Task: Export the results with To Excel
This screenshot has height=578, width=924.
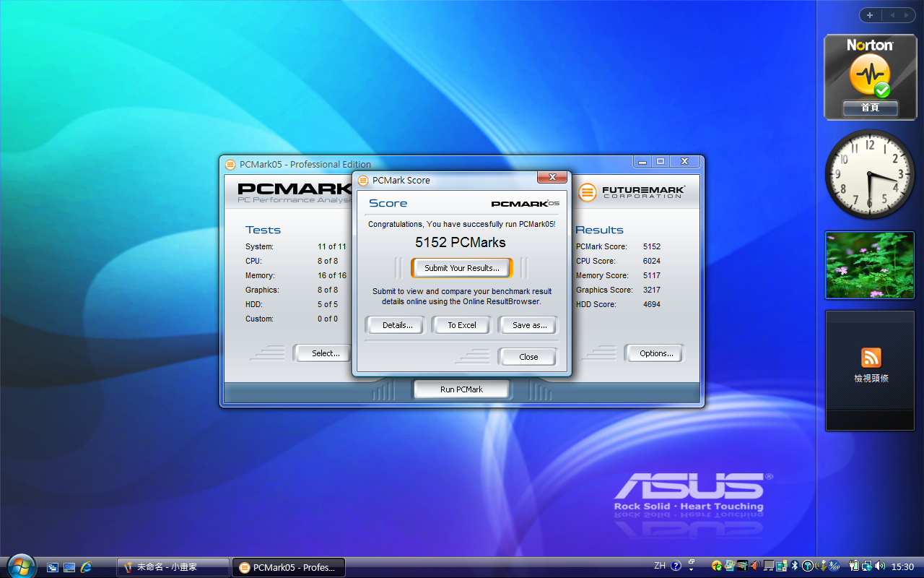Action: tap(462, 325)
